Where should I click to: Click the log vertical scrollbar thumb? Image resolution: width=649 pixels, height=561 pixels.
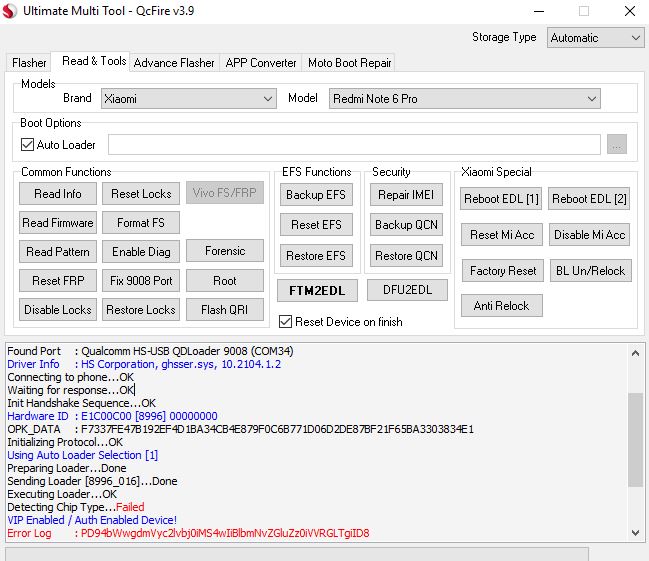pyautogui.click(x=635, y=440)
